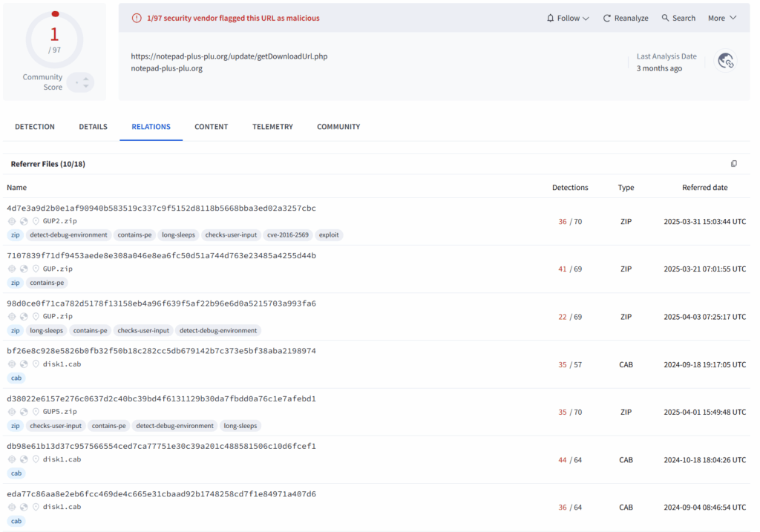This screenshot has width=760, height=532.
Task: Click the location pin icon before GUP5.zip
Action: [x=36, y=412]
